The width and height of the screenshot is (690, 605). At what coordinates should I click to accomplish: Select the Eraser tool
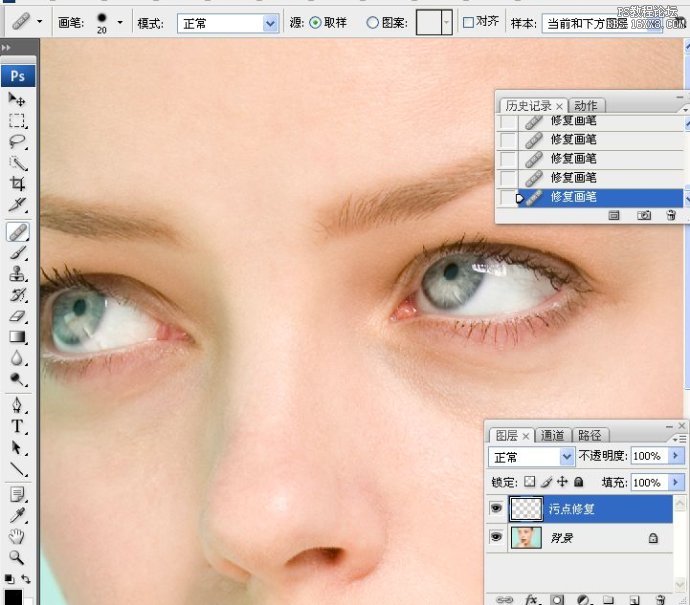click(17, 316)
